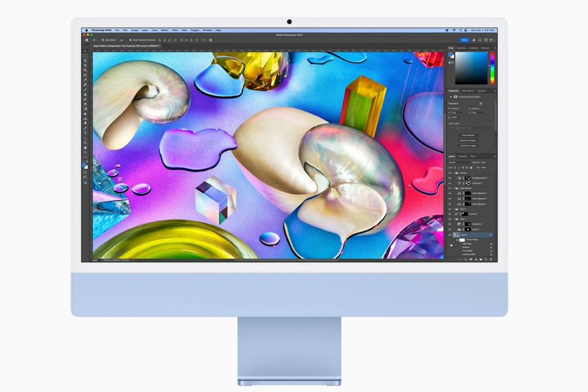This screenshot has width=588, height=392.
Task: Open the Window menu
Action: [207, 31]
